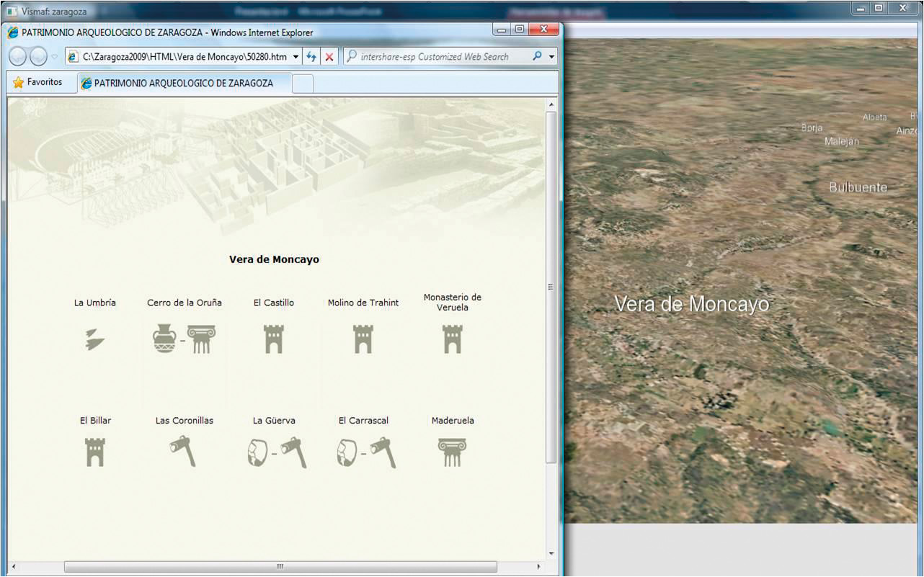Click the Refresh page icon
Image resolution: width=924 pixels, height=577 pixels.
[x=311, y=57]
